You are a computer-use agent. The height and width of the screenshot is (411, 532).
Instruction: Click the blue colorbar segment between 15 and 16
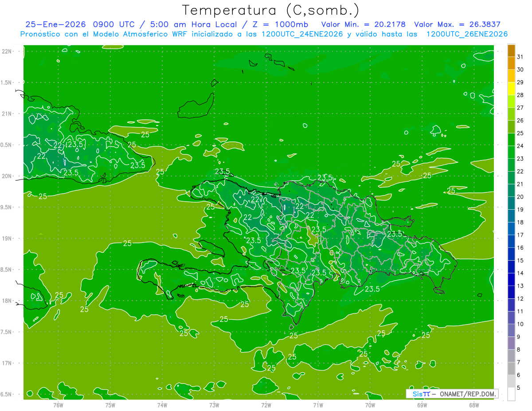coord(511,254)
